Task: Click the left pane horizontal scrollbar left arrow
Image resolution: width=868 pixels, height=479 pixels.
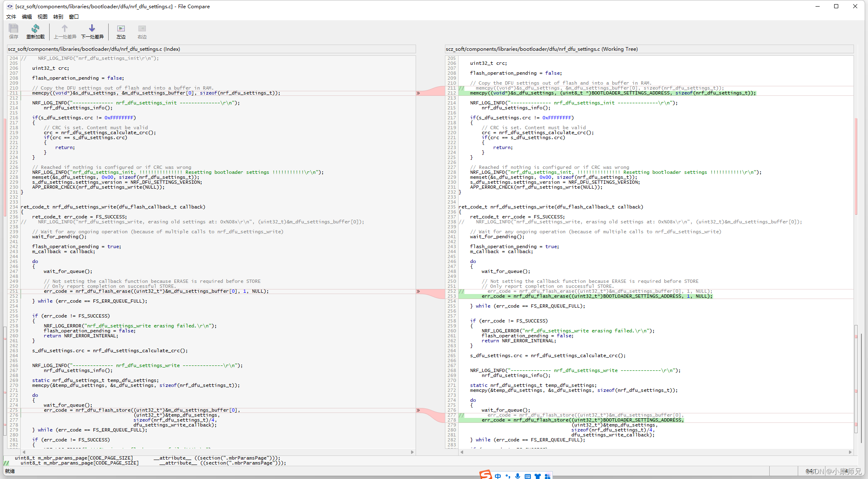Action: [24, 452]
